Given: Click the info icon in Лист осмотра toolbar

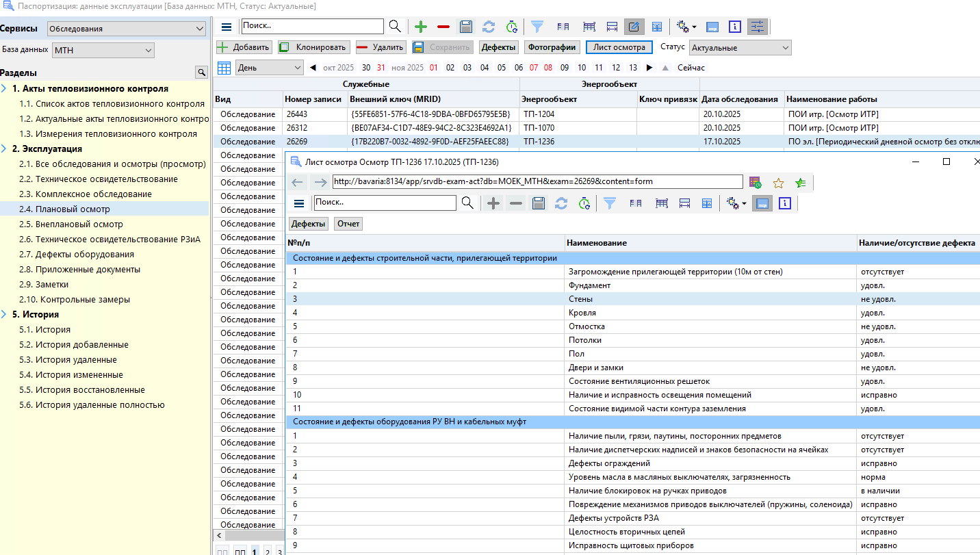Looking at the screenshot, I should 785,203.
